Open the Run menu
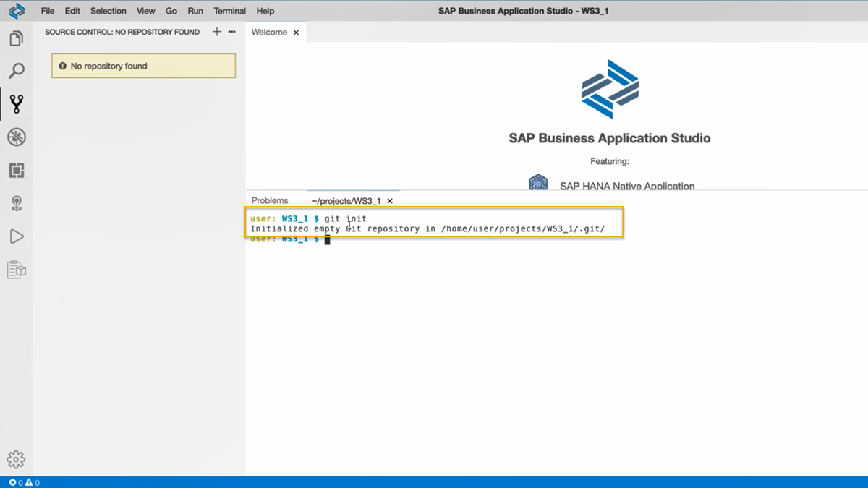 click(195, 11)
